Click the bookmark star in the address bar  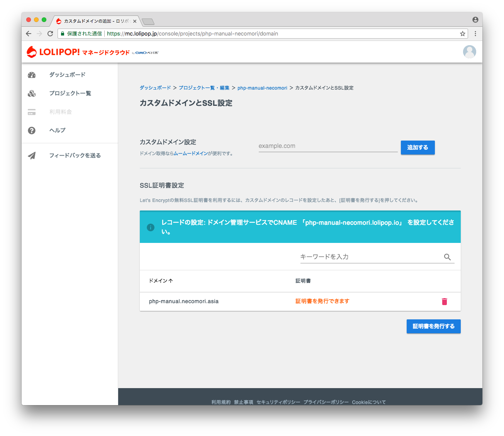462,34
